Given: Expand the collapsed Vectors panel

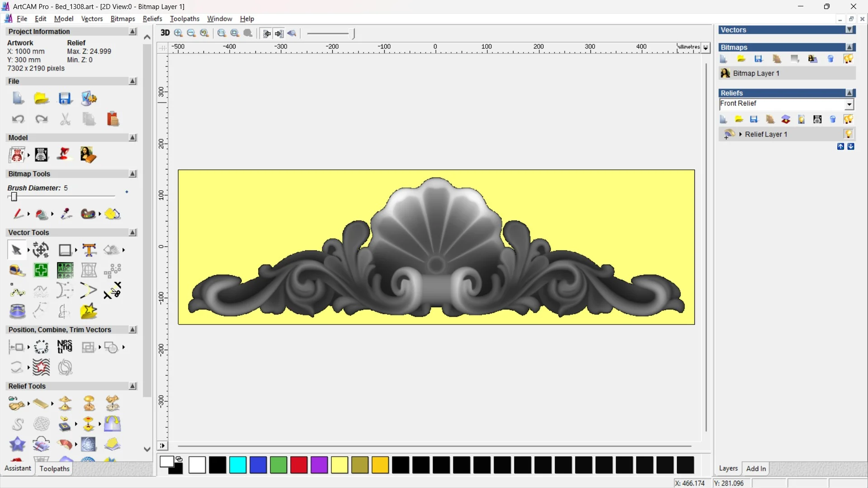Looking at the screenshot, I should [x=849, y=30].
